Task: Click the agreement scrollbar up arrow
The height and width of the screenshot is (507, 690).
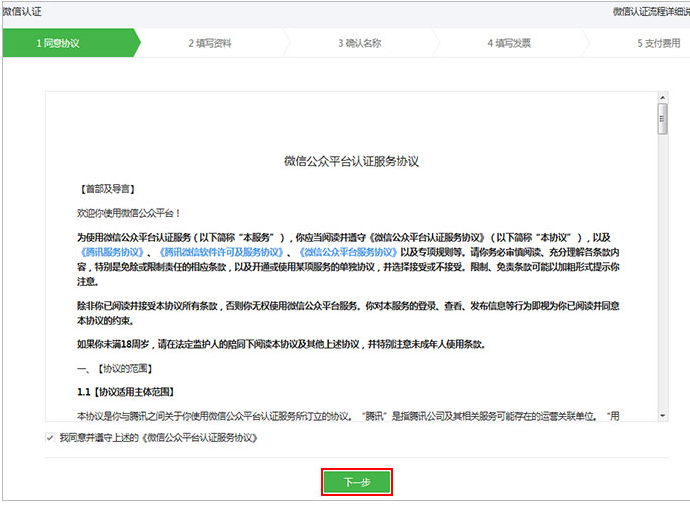Action: point(663,97)
